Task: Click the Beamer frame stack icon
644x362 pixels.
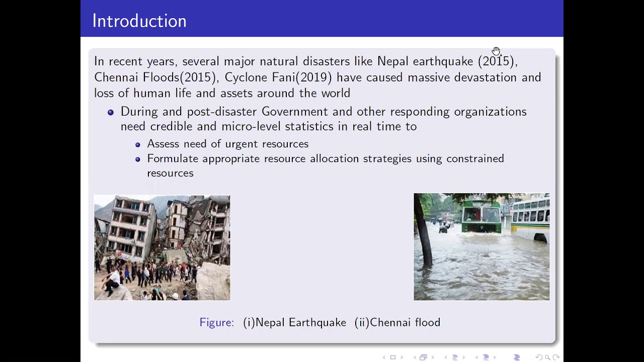Action: point(423,357)
